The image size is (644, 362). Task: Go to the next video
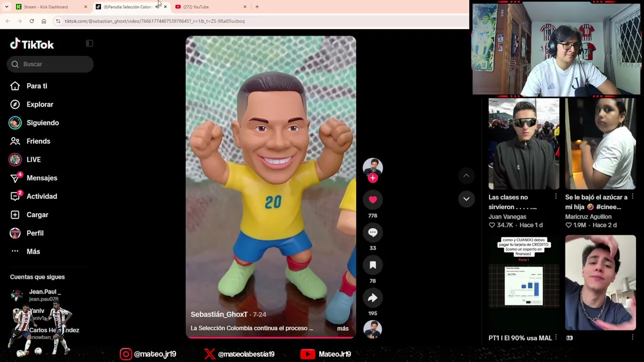click(466, 199)
